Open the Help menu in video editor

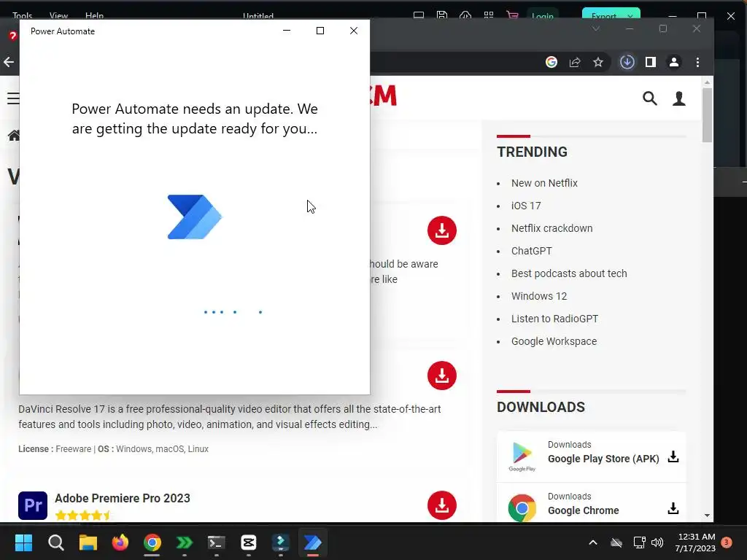tap(94, 16)
